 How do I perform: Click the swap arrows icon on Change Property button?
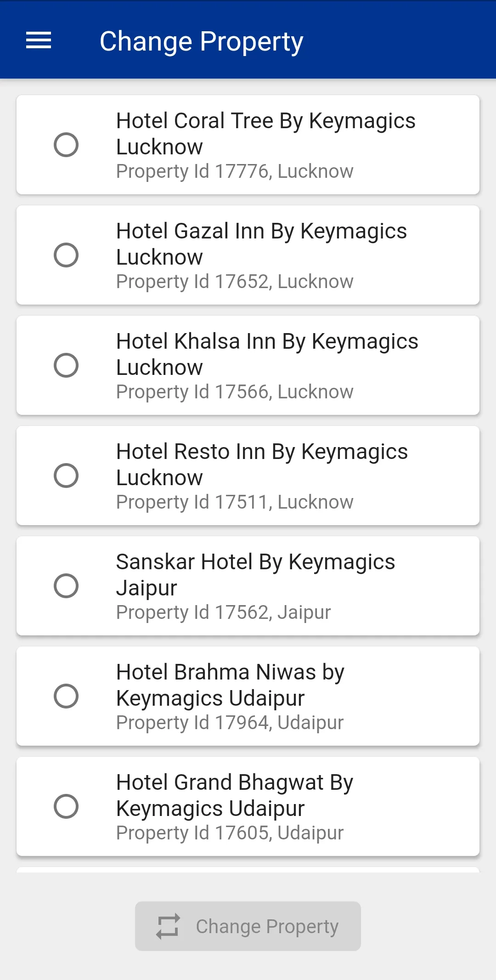[168, 926]
